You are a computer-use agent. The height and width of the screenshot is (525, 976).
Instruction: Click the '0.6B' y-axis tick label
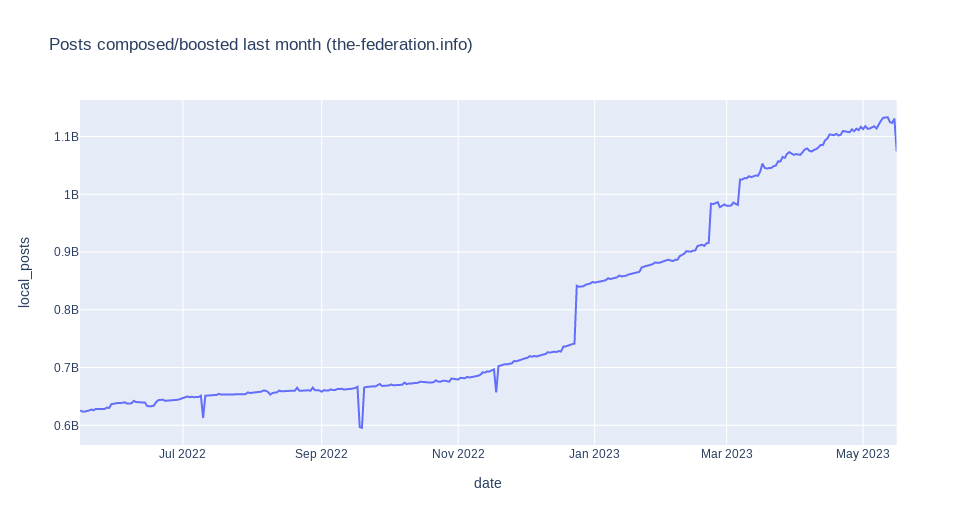click(66, 426)
